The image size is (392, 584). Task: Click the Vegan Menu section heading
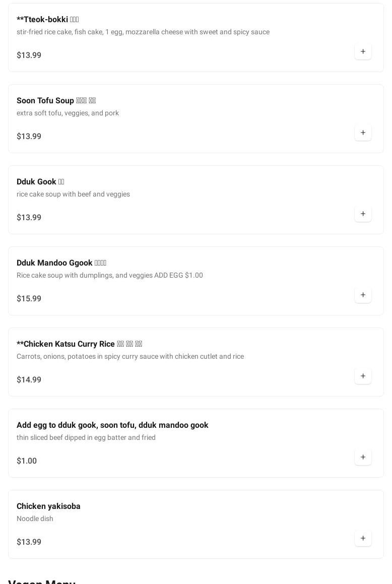(x=42, y=581)
